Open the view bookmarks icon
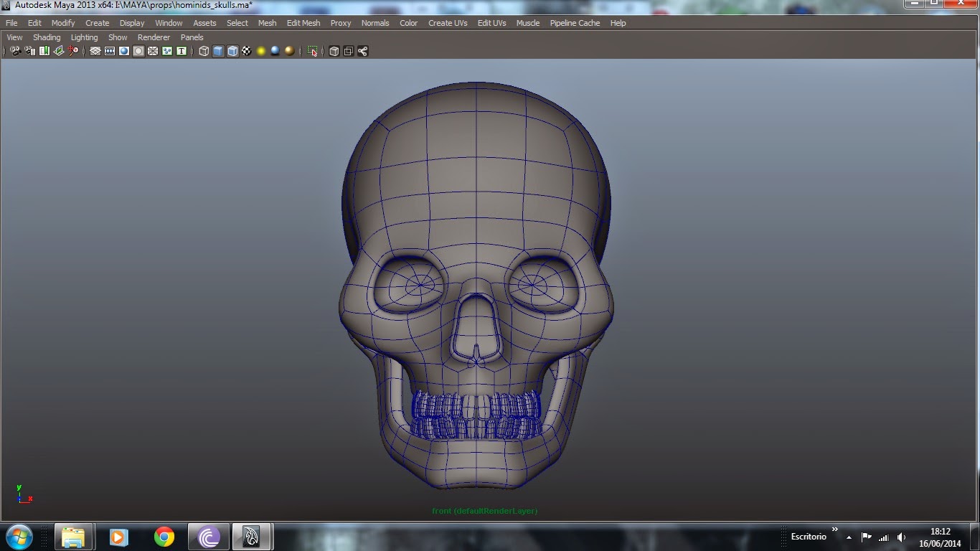The width and height of the screenshot is (980, 551). pyautogui.click(x=44, y=50)
